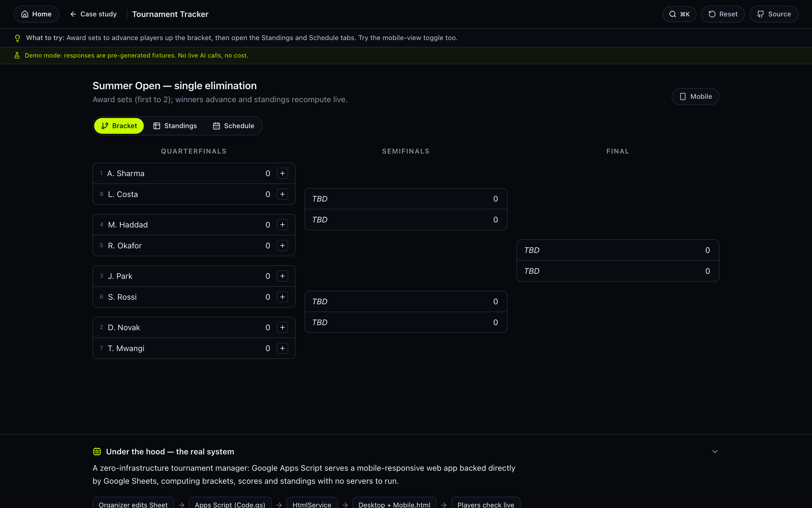The image size is (812, 508).
Task: Add a set for R. Okafor
Action: [283, 246]
